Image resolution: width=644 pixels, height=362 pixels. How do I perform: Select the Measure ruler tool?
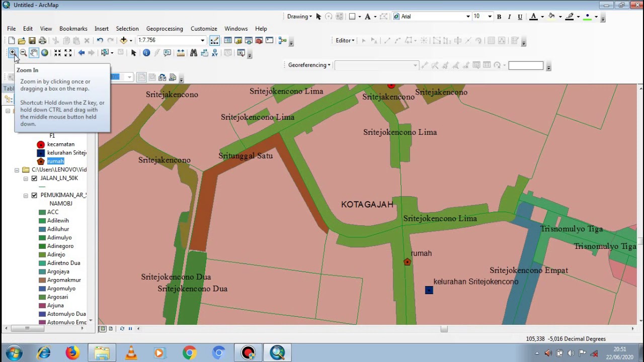(181, 53)
